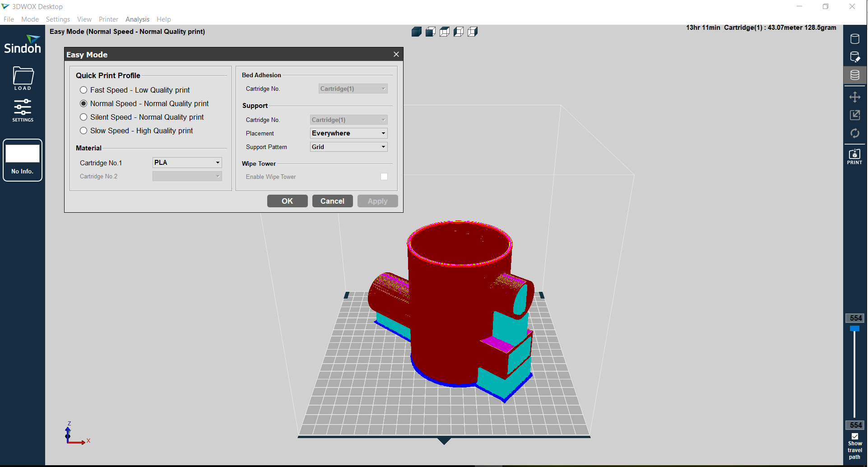
Task: Switch to the right face cube view
Action: tap(473, 32)
